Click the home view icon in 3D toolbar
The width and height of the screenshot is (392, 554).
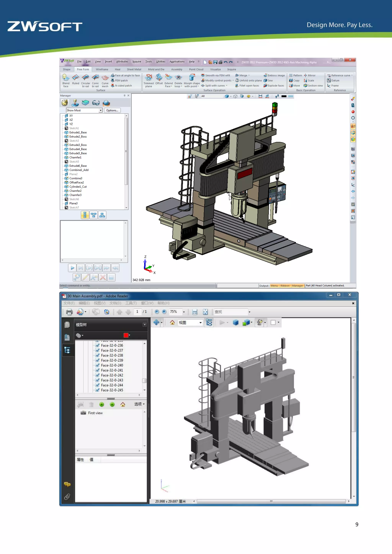click(x=172, y=323)
